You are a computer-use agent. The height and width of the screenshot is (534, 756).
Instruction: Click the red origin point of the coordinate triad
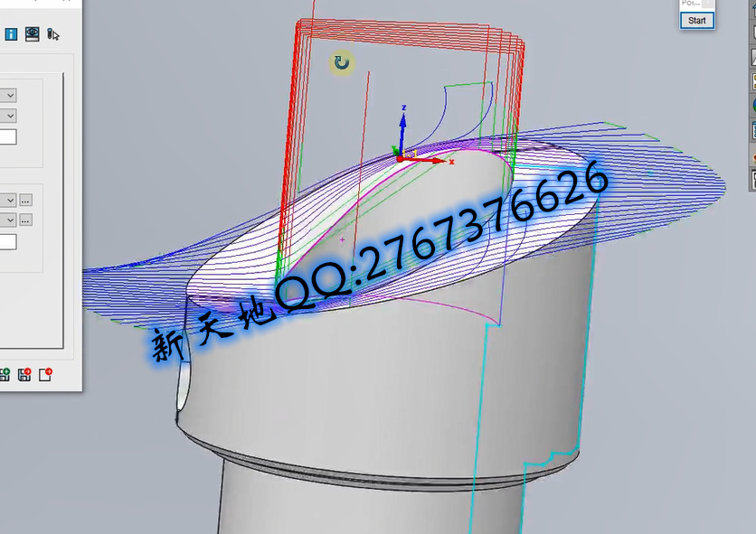click(398, 158)
